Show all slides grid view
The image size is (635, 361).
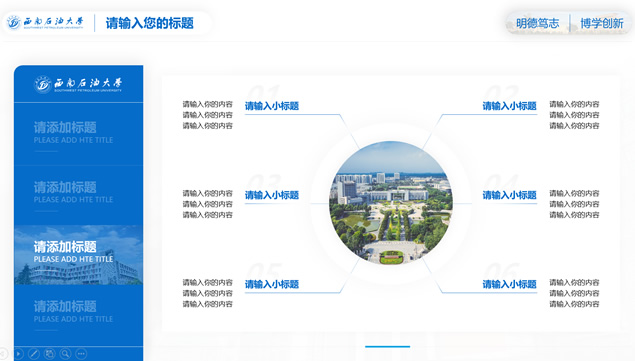(49, 354)
